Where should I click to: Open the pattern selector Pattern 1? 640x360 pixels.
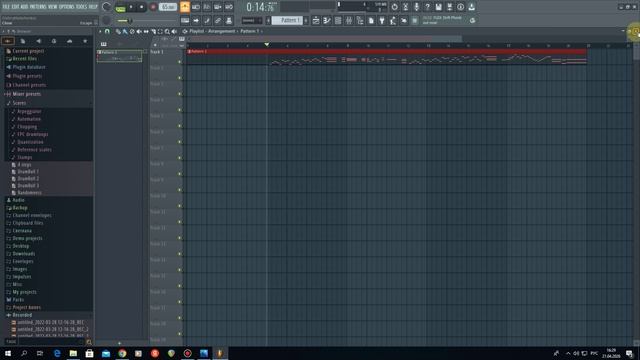(x=288, y=20)
